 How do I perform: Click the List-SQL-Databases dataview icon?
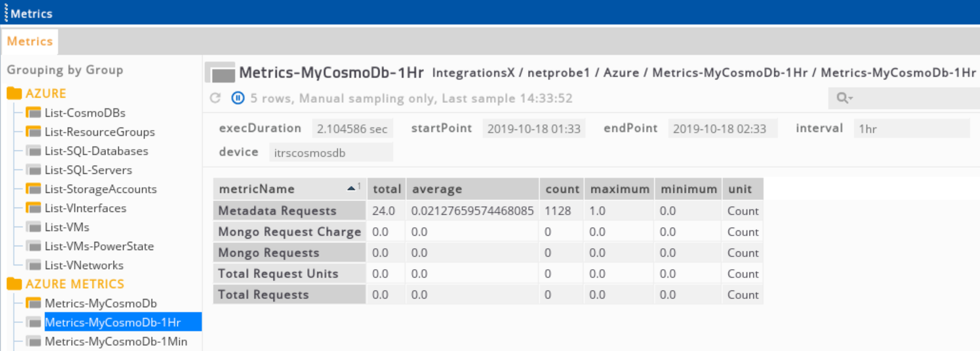click(x=34, y=151)
